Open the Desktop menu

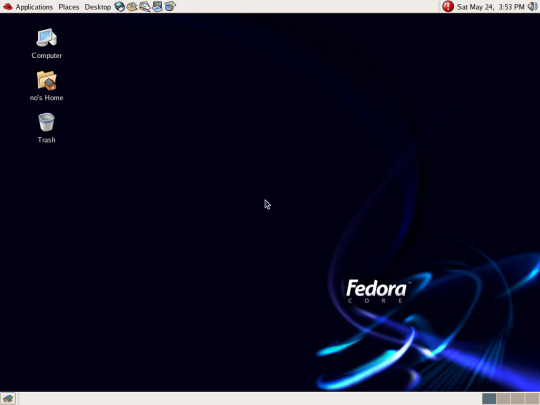coord(97,7)
